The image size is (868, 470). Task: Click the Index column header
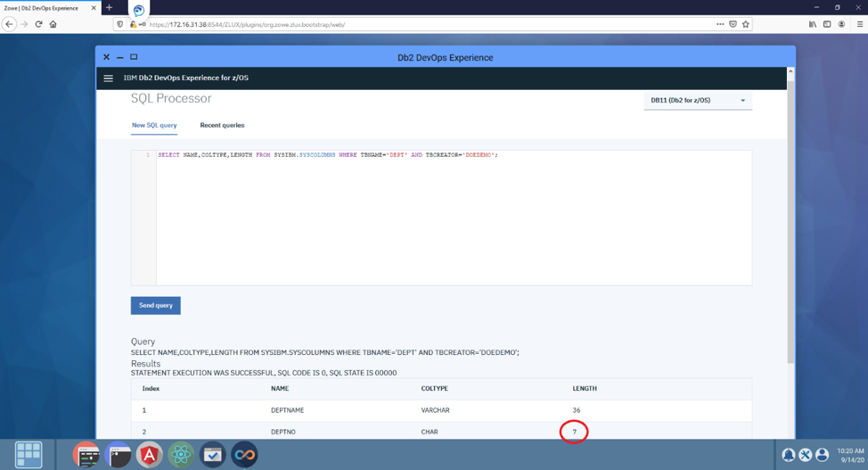coord(151,389)
